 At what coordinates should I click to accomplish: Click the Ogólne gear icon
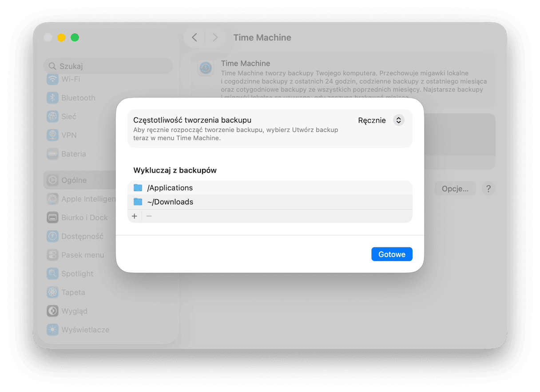click(53, 180)
